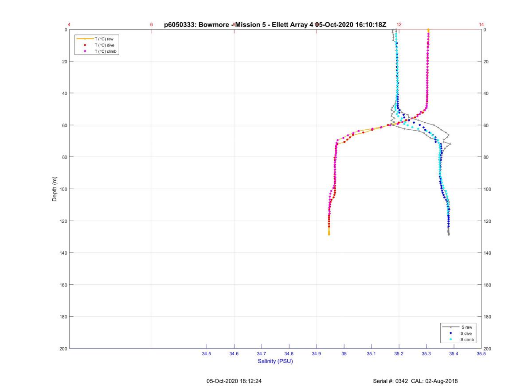The image size is (532, 392).
Task: Click depth tick 20 on the right axis
Action: pos(486,62)
